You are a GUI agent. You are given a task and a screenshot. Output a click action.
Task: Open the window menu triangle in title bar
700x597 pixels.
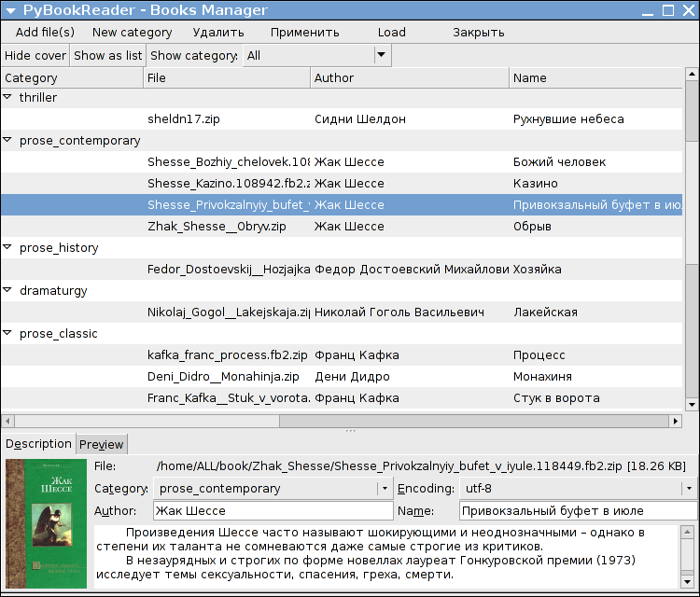click(10, 10)
